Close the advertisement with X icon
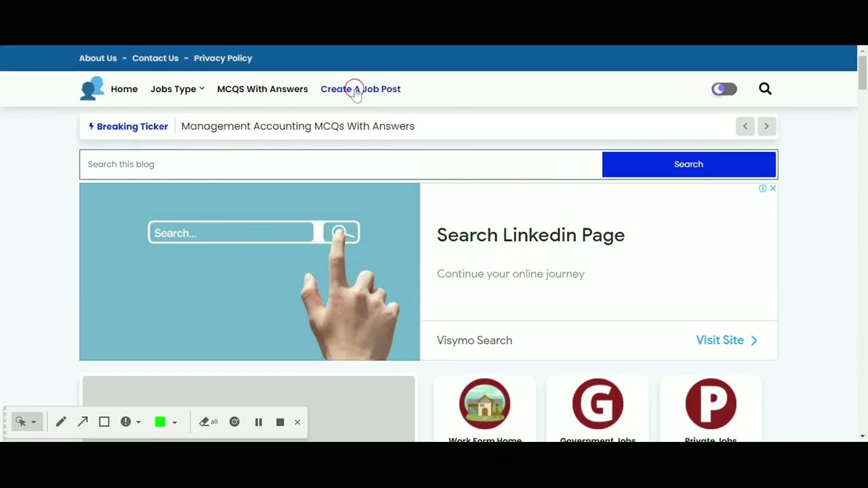The width and height of the screenshot is (868, 488). click(772, 188)
